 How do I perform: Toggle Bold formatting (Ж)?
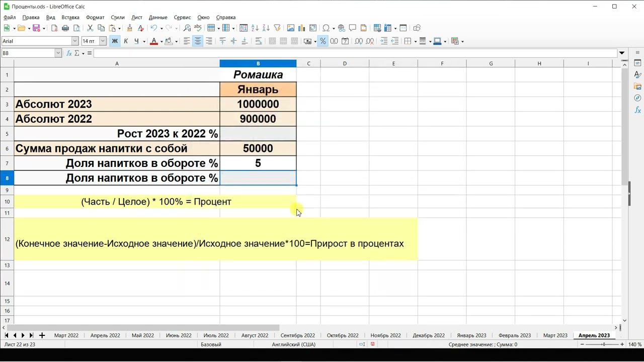(x=115, y=41)
